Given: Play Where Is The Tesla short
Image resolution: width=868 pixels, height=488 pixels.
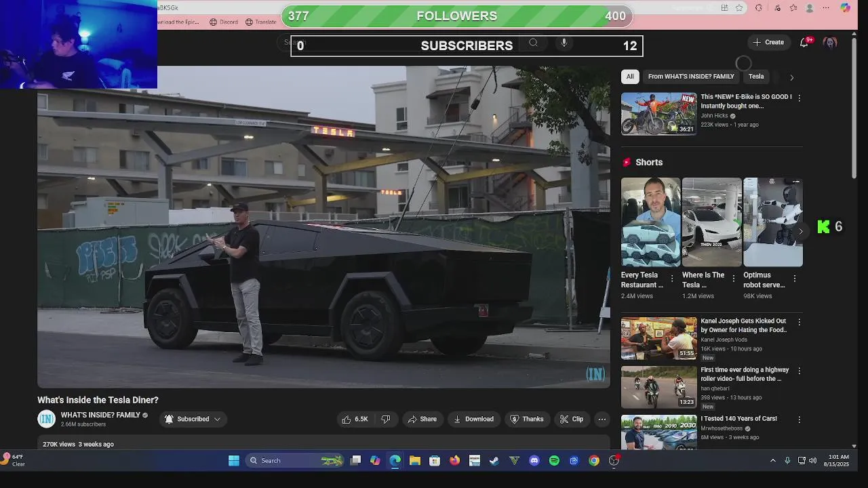Looking at the screenshot, I should click(x=711, y=222).
